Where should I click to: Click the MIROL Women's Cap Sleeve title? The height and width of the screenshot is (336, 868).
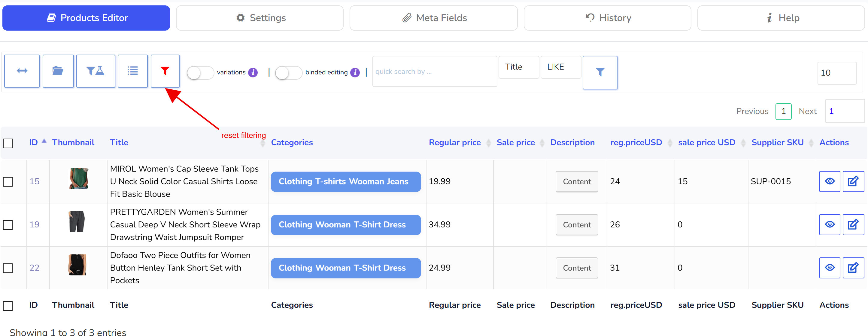click(x=184, y=181)
